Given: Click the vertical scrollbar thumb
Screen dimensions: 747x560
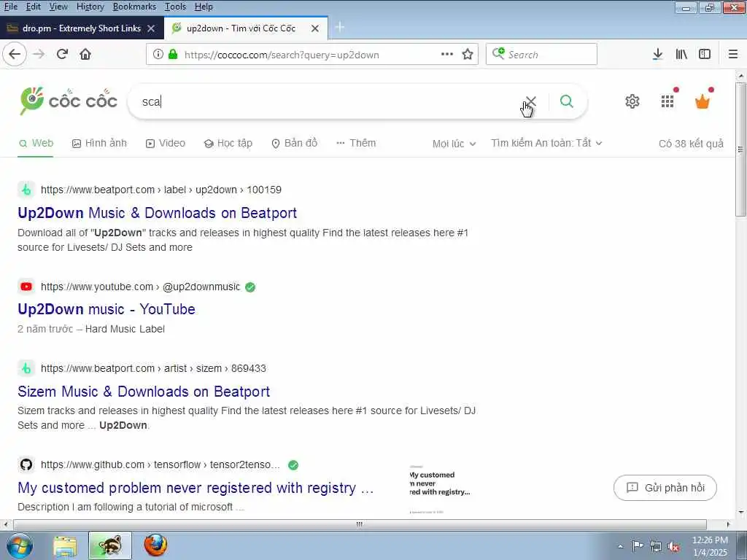Looking at the screenshot, I should tap(741, 149).
